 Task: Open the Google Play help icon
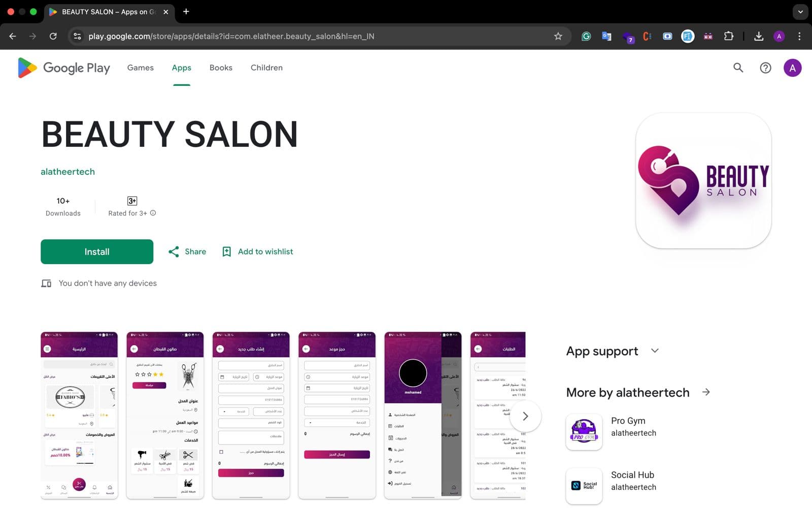(765, 68)
